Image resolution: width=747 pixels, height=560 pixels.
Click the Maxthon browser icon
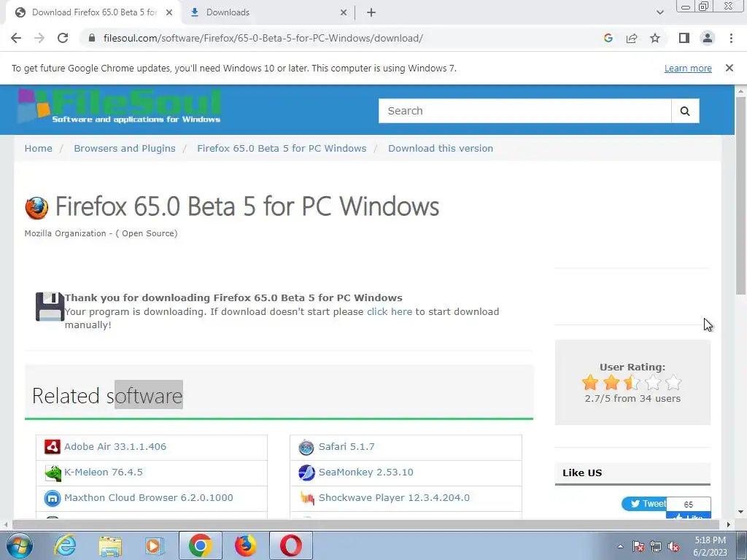53,498
